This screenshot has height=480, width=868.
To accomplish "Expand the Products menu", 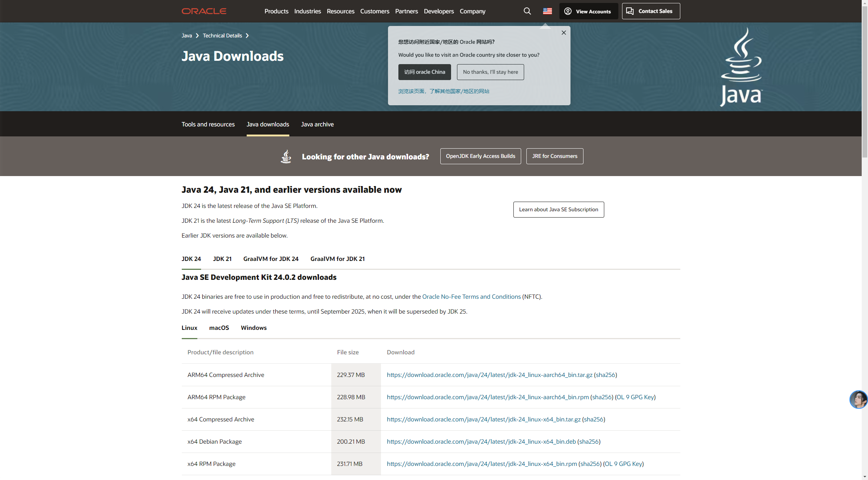I will [276, 11].
